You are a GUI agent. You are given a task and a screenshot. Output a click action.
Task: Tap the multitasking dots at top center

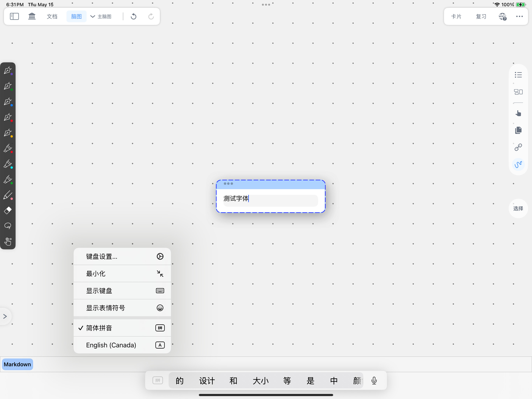point(266,4)
